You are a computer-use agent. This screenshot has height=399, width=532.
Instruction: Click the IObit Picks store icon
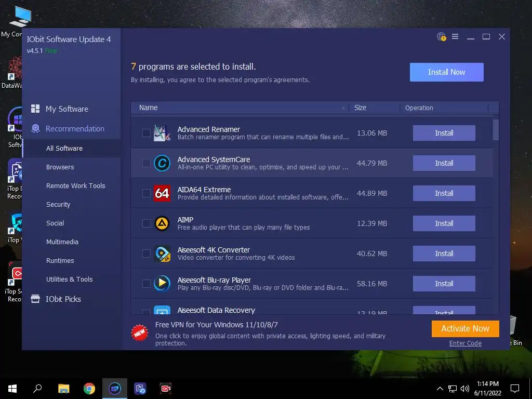[x=35, y=299]
